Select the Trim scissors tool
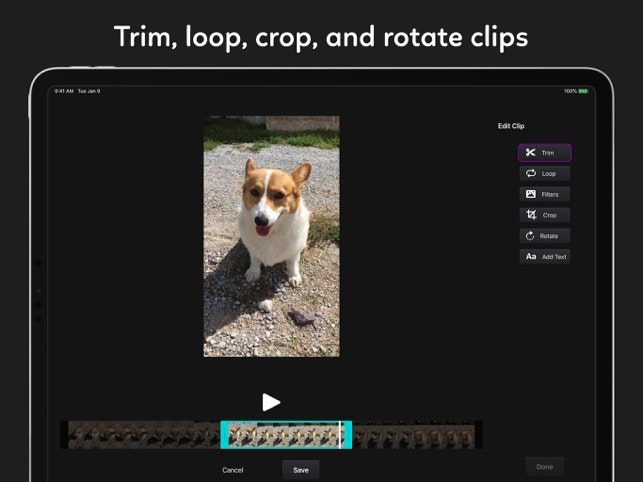 pos(544,153)
